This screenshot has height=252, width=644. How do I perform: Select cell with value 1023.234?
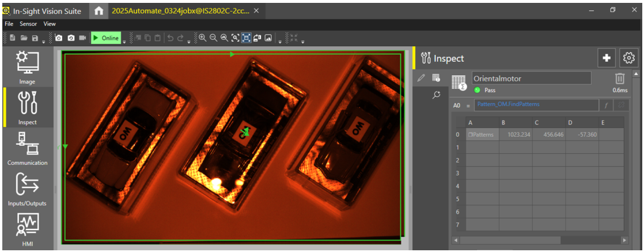point(516,134)
